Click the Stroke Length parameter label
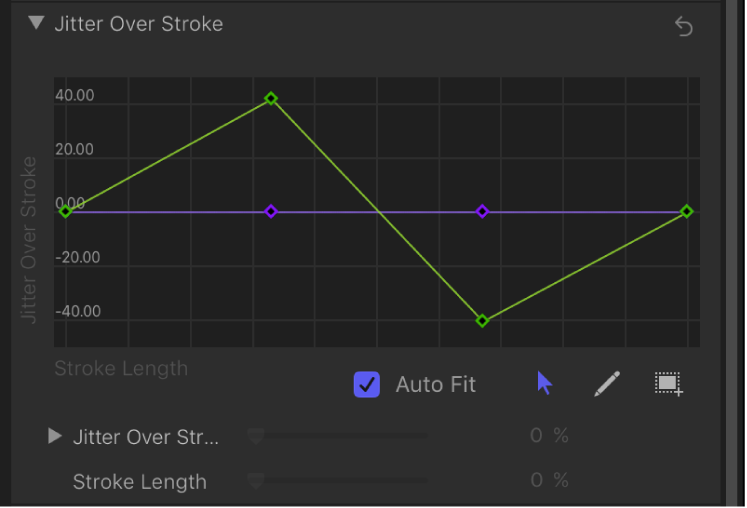This screenshot has height=508, width=747. (139, 482)
